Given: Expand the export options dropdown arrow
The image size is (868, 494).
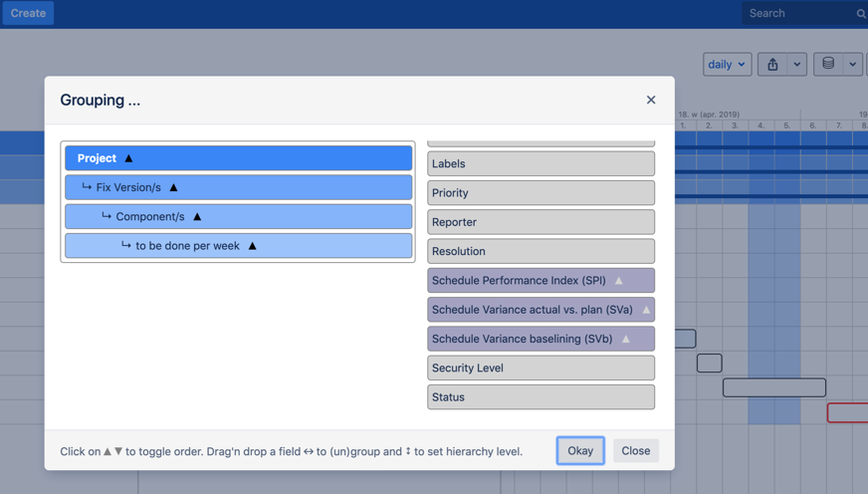Looking at the screenshot, I should click(797, 65).
